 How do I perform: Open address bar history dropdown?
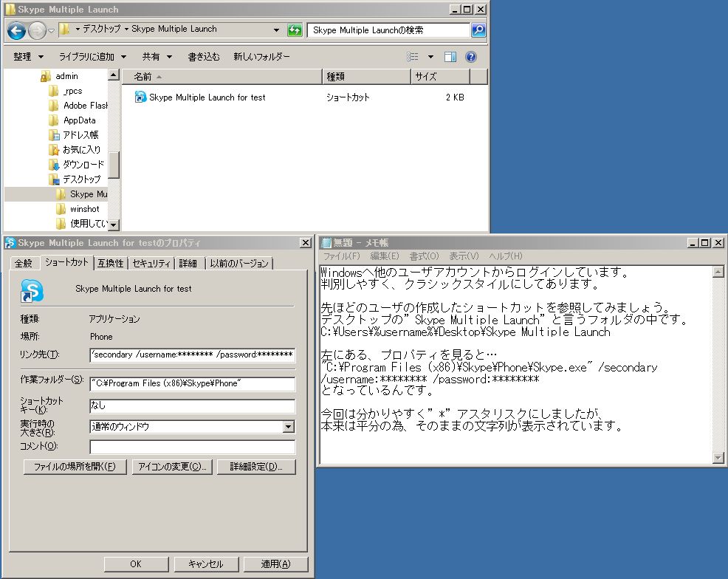click(x=277, y=30)
